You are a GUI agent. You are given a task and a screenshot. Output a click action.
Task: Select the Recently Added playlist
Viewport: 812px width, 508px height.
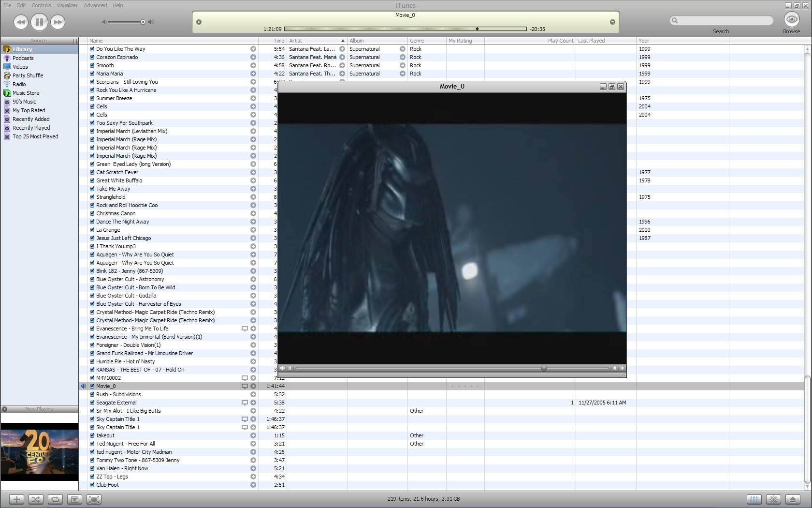pyautogui.click(x=31, y=119)
